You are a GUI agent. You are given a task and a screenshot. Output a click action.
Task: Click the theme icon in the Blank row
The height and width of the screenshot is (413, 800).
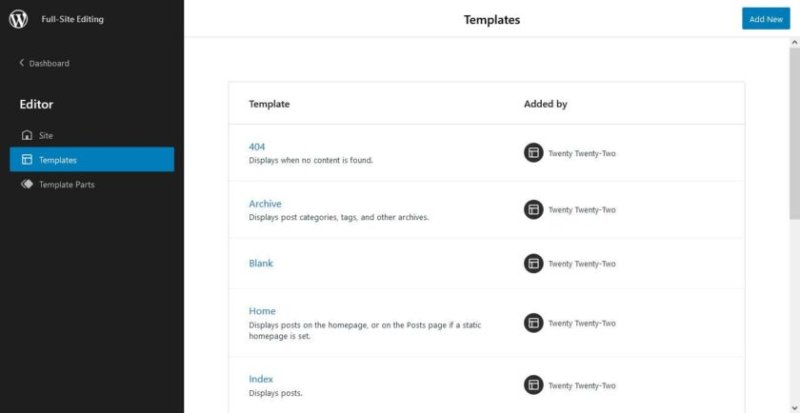click(x=534, y=263)
